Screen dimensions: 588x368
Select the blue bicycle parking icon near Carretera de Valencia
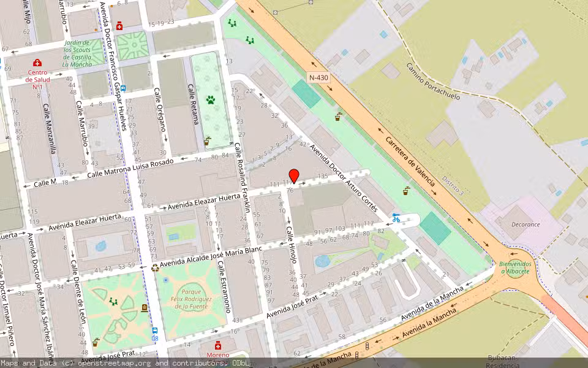tap(396, 219)
